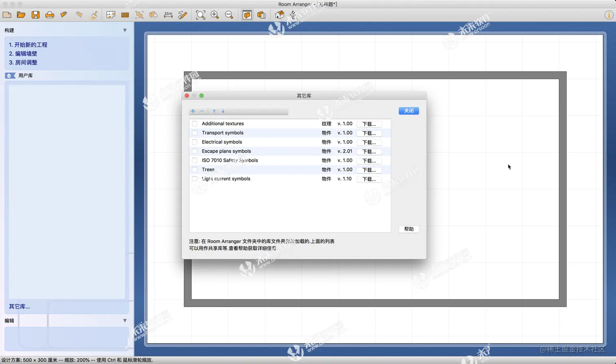Click the status bar design info text
Viewport: 616px width, 364px height.
[x=77, y=360]
